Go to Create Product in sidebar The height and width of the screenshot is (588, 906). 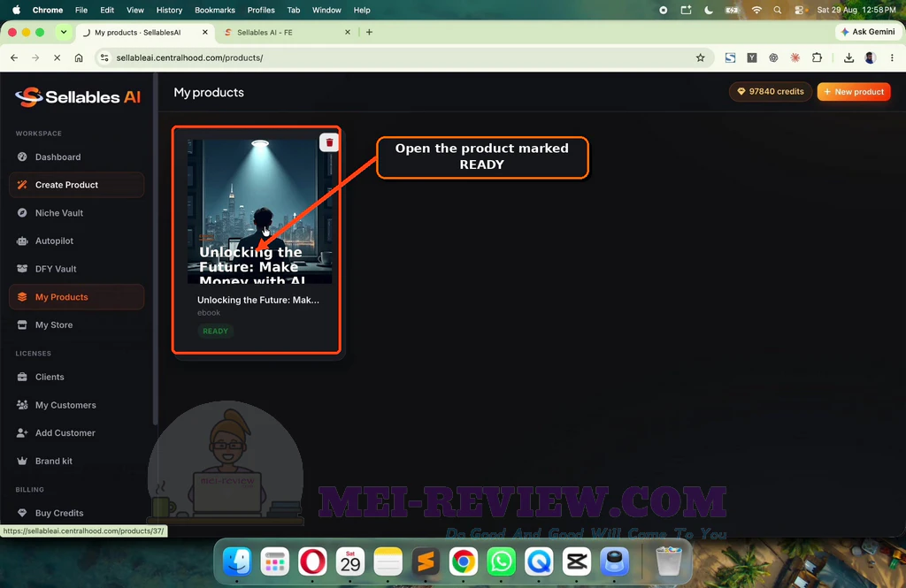tap(76, 185)
